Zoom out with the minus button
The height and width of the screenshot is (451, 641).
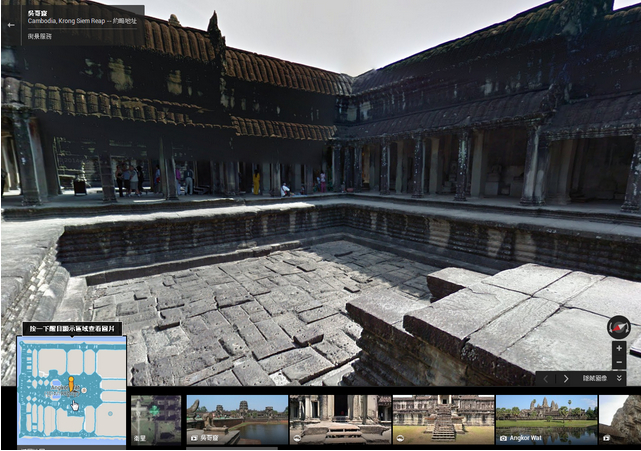pyautogui.click(x=619, y=361)
